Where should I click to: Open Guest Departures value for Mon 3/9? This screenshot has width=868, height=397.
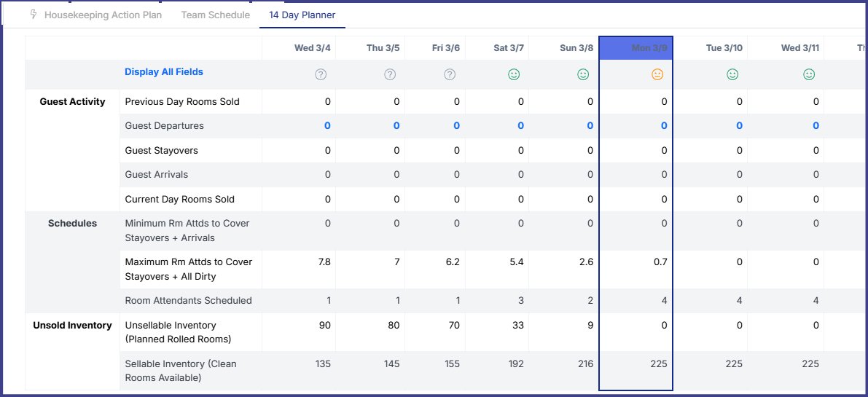(x=664, y=126)
